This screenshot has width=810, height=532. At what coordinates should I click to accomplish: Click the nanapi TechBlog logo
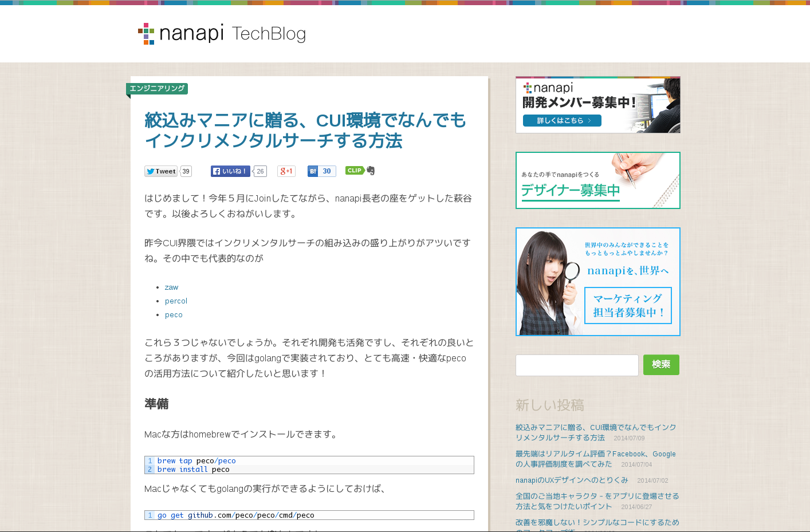[222, 34]
